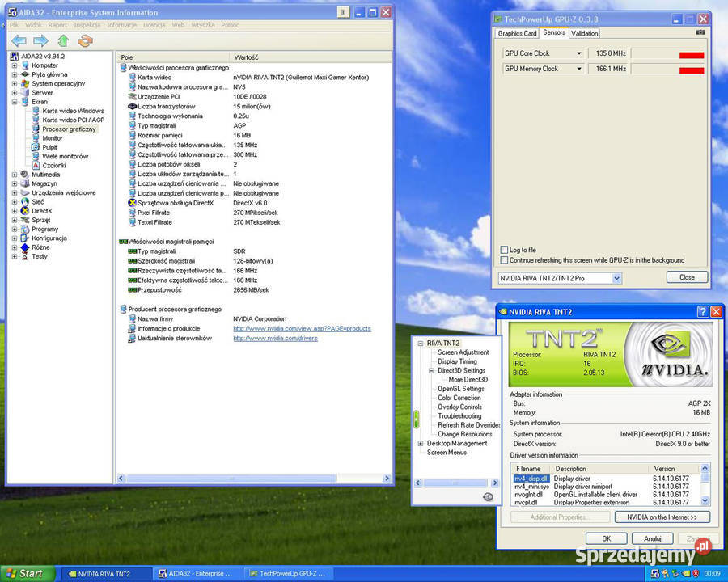Collapse the Direct3D Settings node
Screen dimensions: 728x582
coord(431,370)
